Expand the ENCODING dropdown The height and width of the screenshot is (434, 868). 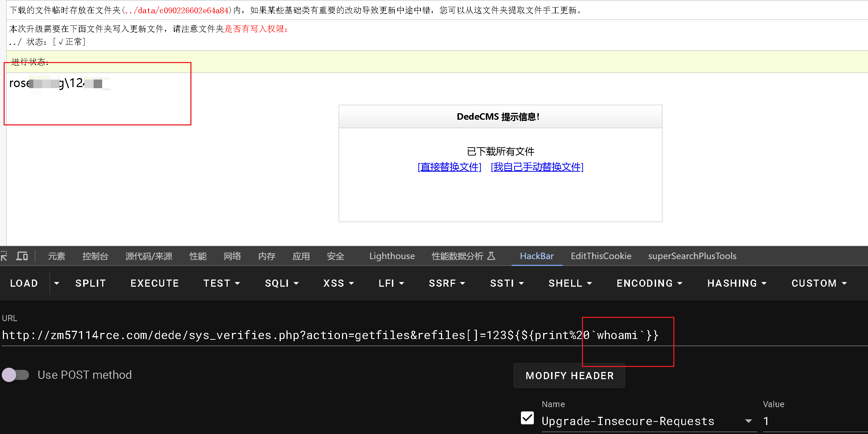click(x=649, y=283)
